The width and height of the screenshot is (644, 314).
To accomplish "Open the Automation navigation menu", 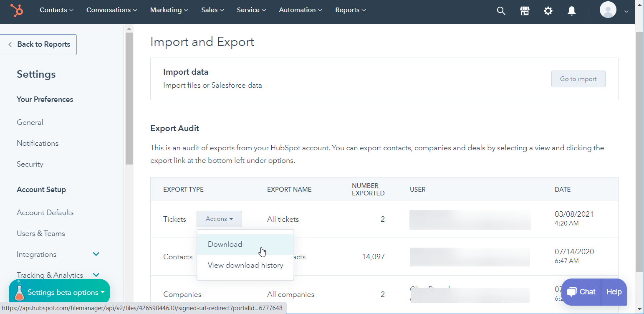I will pos(300,10).
